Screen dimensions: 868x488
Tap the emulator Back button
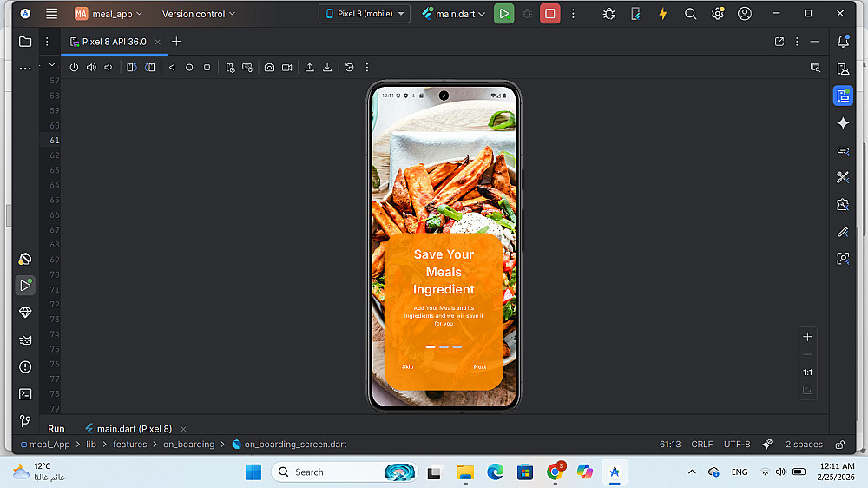pos(172,68)
